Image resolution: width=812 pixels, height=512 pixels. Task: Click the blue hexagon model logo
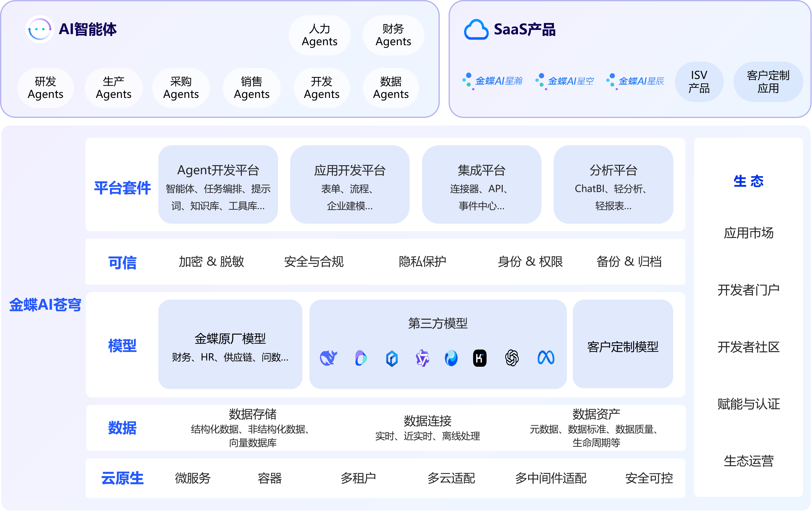392,358
